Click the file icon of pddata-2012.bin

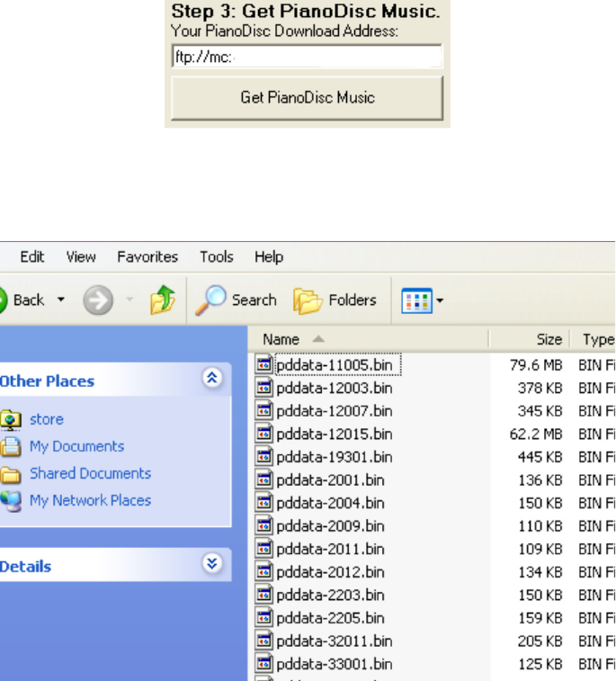pos(264,571)
